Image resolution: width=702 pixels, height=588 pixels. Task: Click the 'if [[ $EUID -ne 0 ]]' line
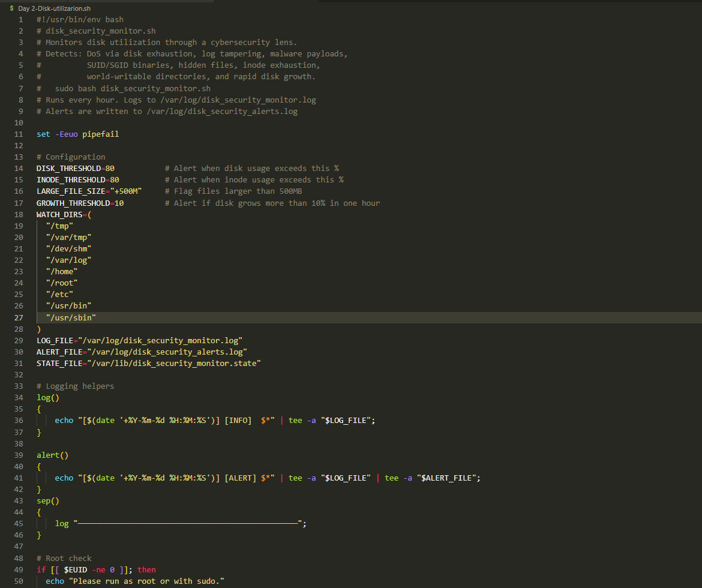point(96,569)
